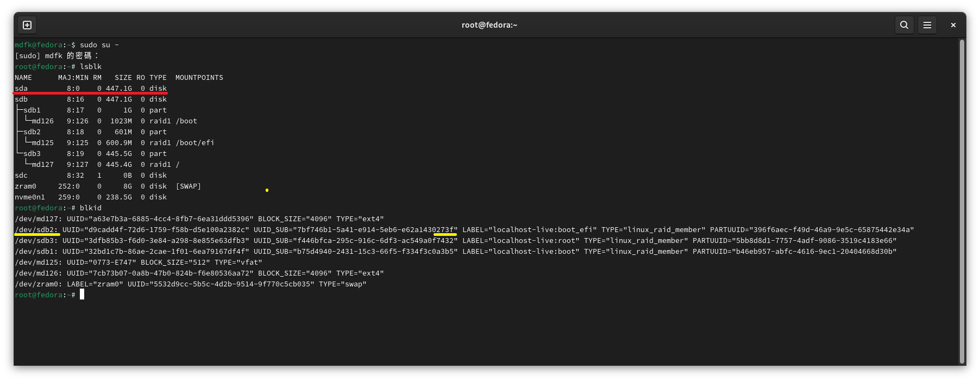Close the terminal window
This screenshot has height=381, width=980.
pos(953,25)
